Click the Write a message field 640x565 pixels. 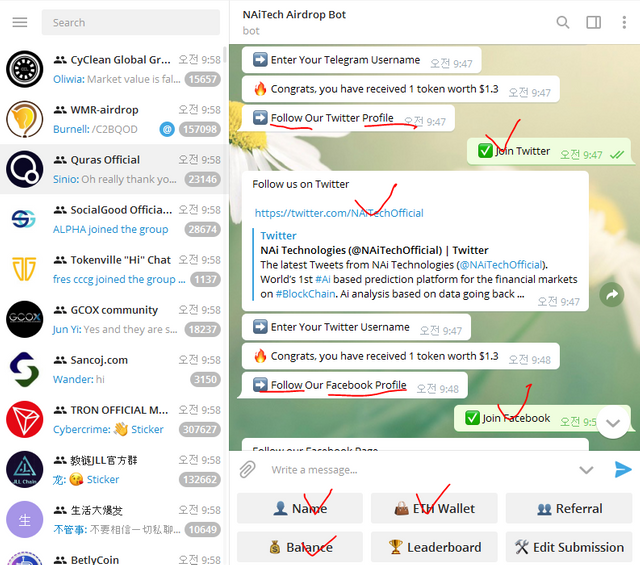[418, 470]
